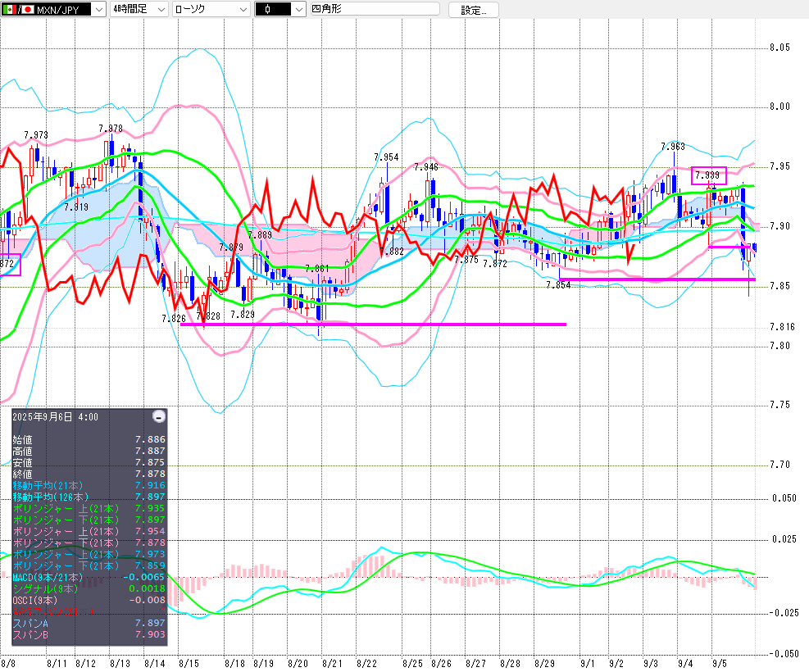The height and width of the screenshot is (672, 809).
Task: Click the MACD value -0.0065
Action: 145,577
